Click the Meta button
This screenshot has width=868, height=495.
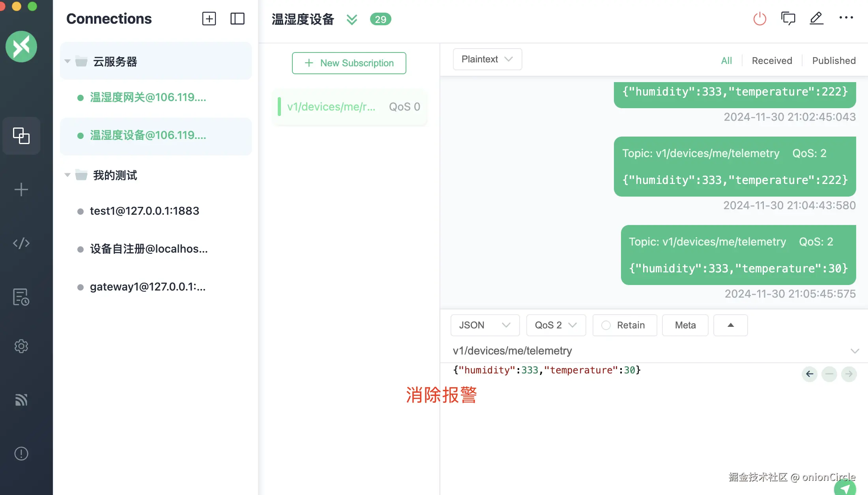tap(685, 325)
